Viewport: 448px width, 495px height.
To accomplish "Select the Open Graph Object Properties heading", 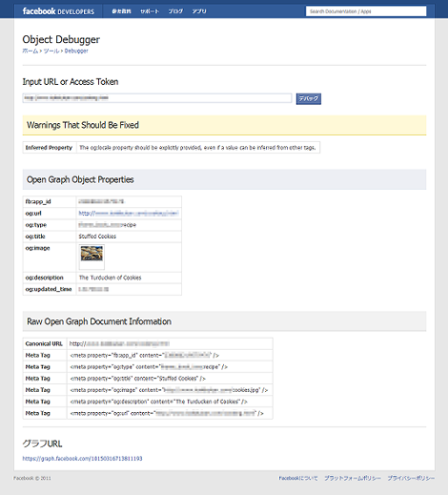I will pyautogui.click(x=80, y=179).
